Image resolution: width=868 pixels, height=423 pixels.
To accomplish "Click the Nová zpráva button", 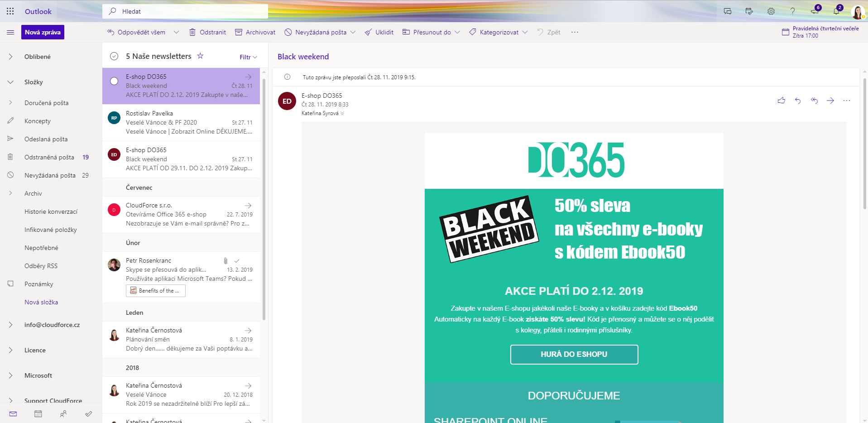I will click(x=43, y=32).
